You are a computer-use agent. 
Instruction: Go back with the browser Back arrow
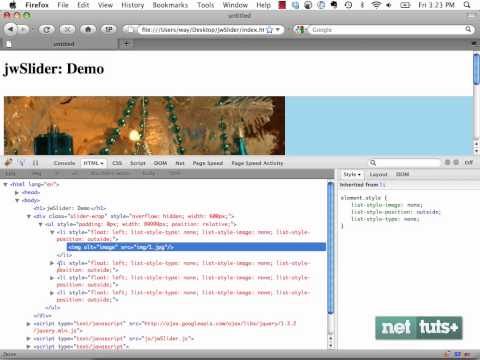point(11,29)
